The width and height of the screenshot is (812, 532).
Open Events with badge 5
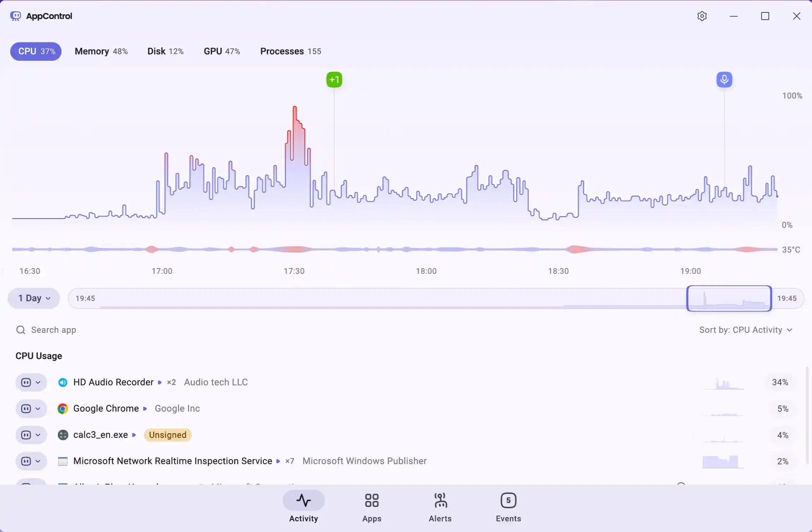coord(508,501)
